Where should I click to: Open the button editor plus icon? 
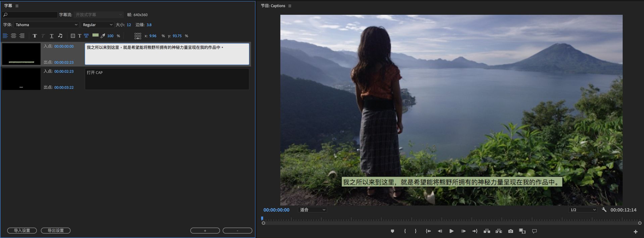click(x=636, y=232)
